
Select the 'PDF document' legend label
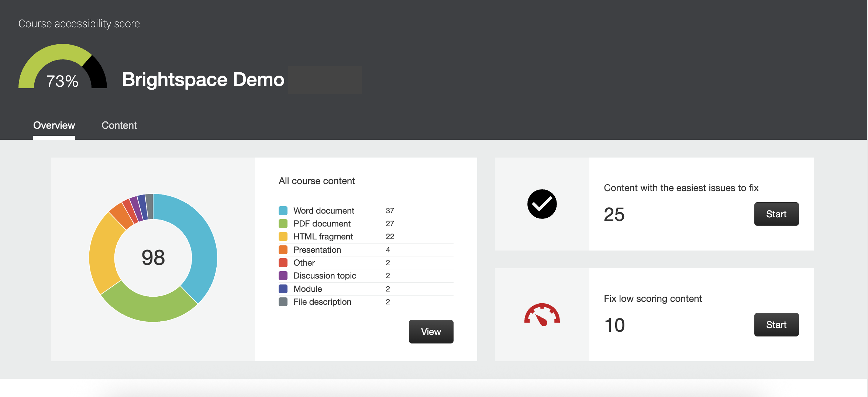[x=322, y=224]
